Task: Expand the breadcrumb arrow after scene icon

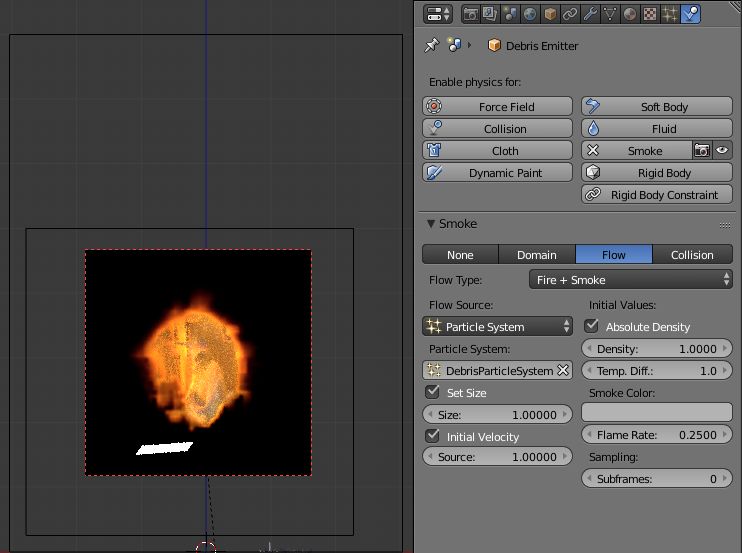Action: [469, 45]
